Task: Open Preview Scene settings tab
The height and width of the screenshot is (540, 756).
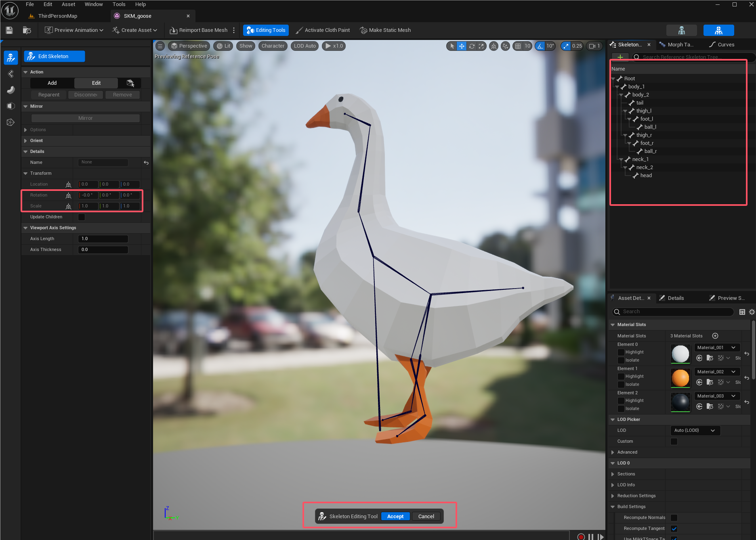Action: click(x=728, y=298)
